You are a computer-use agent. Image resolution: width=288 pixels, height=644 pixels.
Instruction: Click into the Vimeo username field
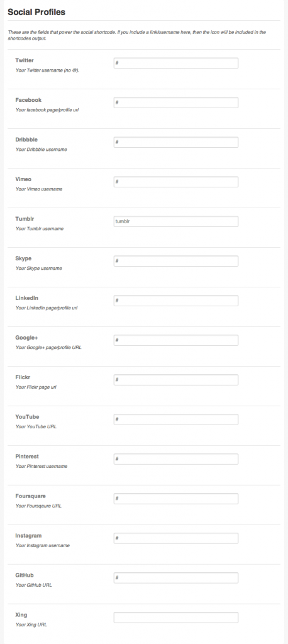point(176,182)
